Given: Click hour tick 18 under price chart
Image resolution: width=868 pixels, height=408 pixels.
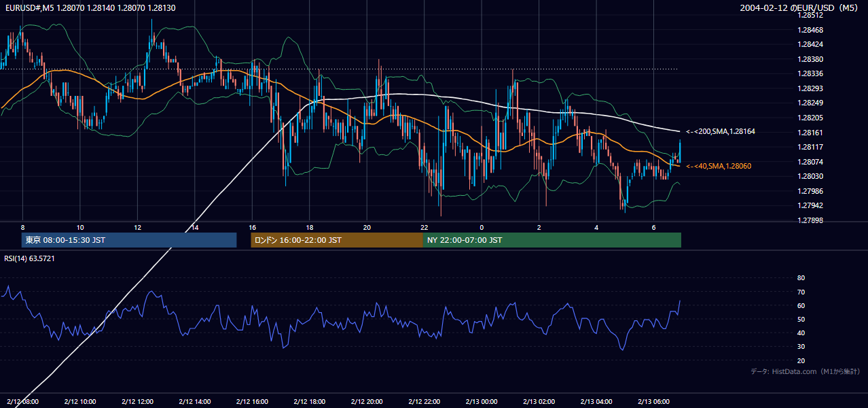Looking at the screenshot, I should click(x=310, y=227).
